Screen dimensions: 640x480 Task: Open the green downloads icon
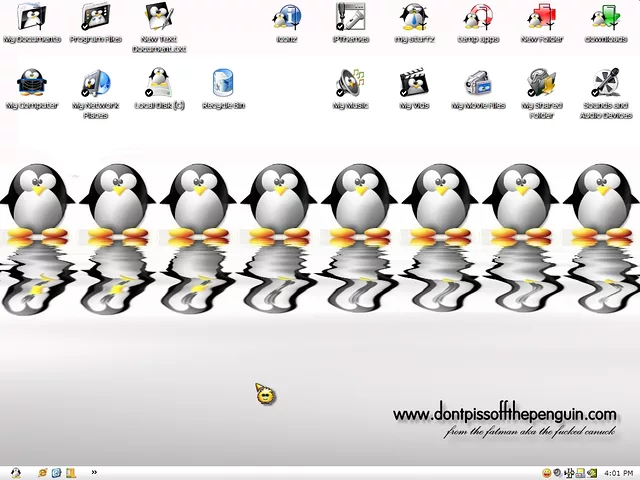pos(605,17)
